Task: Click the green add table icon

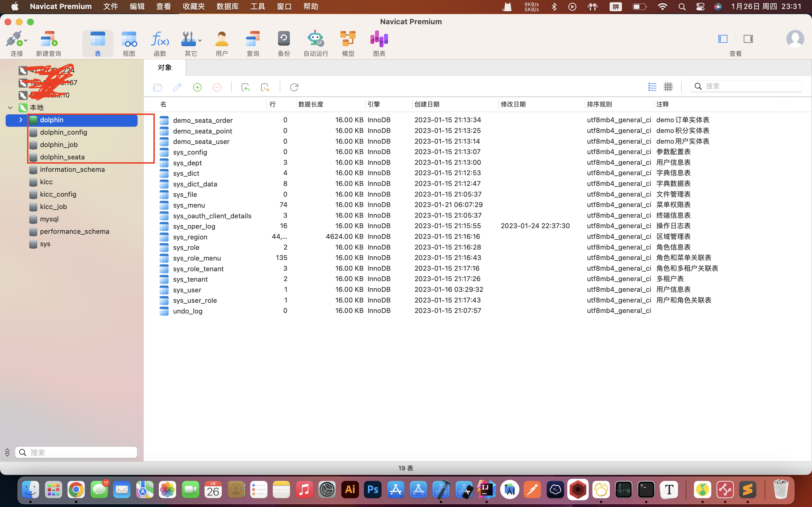Action: 197,88
